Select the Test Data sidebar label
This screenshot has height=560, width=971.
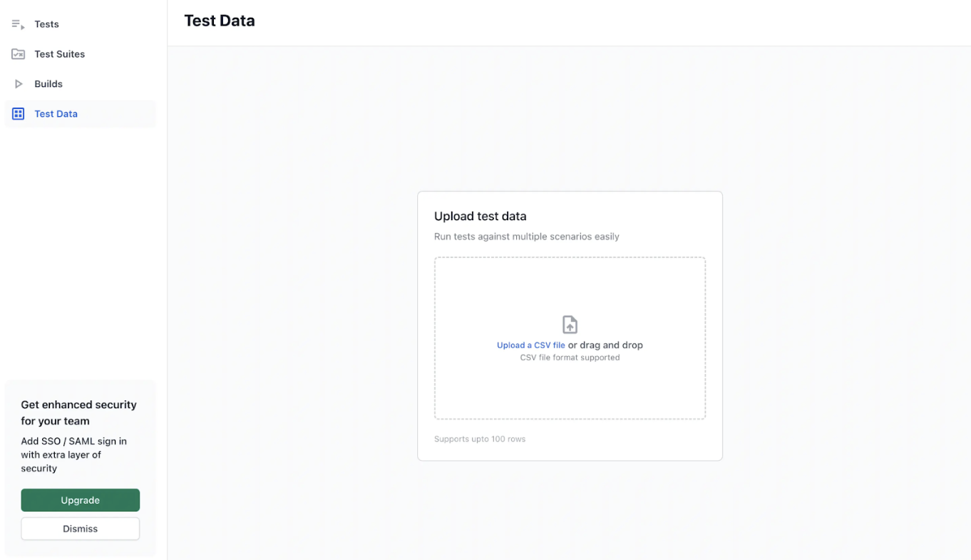(56, 114)
